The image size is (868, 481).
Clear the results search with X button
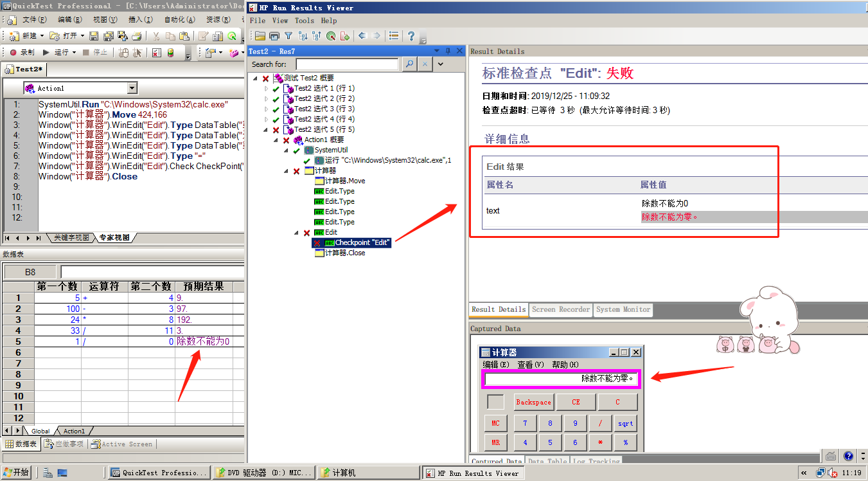(425, 64)
